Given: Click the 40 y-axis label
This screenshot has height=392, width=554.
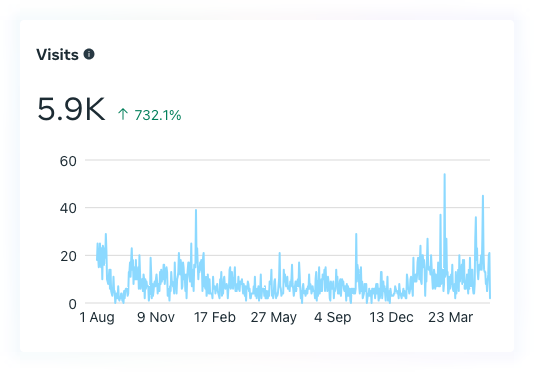Looking at the screenshot, I should (68, 208).
